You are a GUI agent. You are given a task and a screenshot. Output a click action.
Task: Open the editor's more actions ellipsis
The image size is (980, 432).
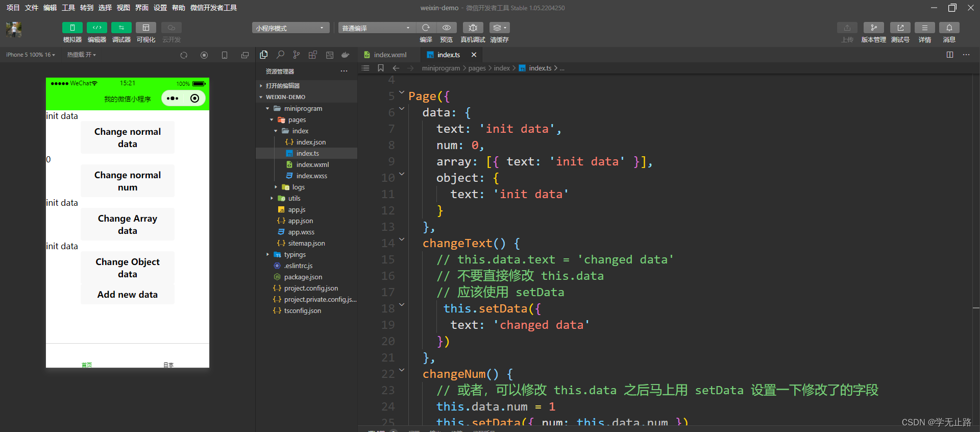[966, 55]
